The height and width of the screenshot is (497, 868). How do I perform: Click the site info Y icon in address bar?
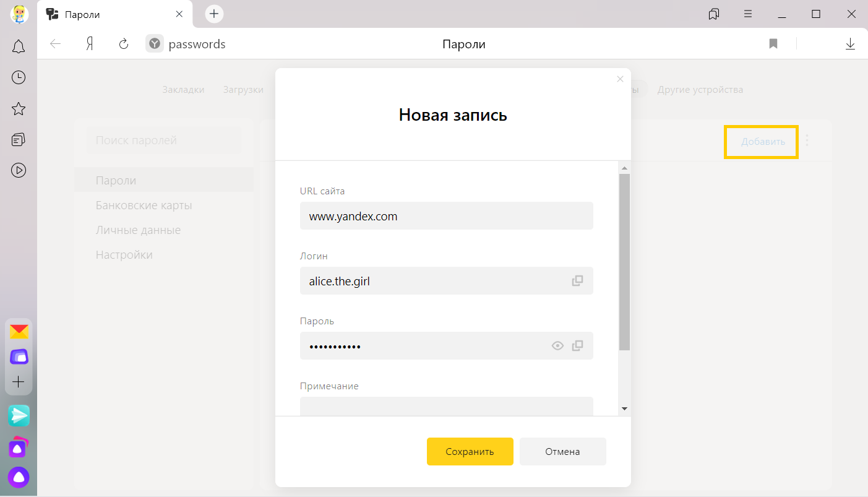point(155,44)
